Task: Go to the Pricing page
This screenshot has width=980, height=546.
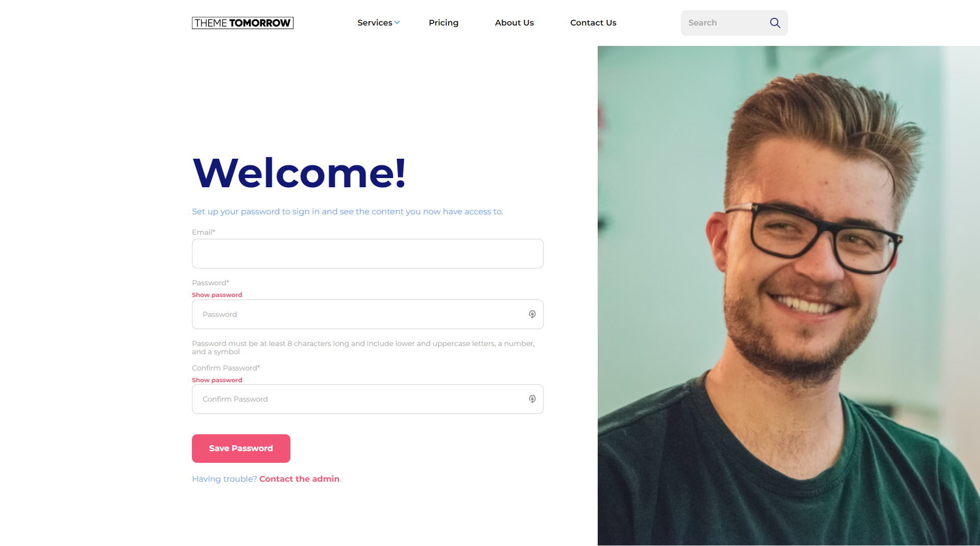Action: point(444,22)
